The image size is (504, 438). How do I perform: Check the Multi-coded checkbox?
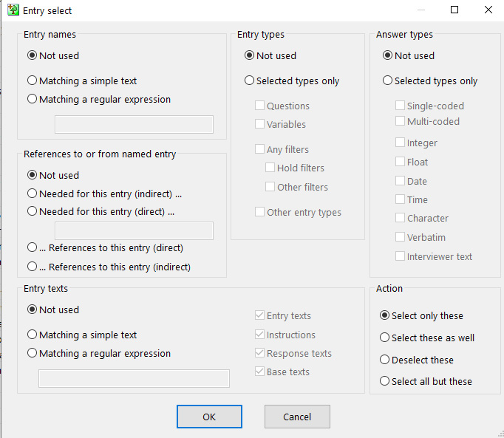400,121
